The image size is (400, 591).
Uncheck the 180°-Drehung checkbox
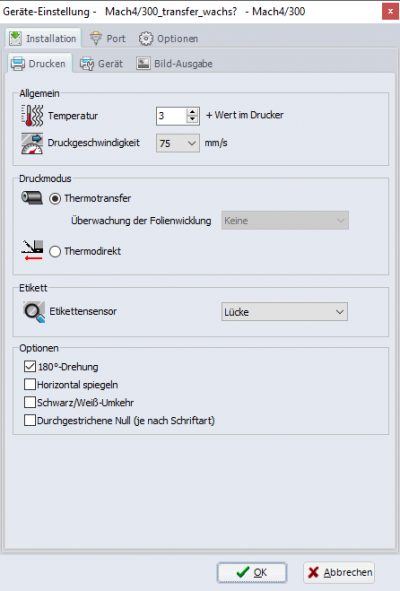[30, 366]
